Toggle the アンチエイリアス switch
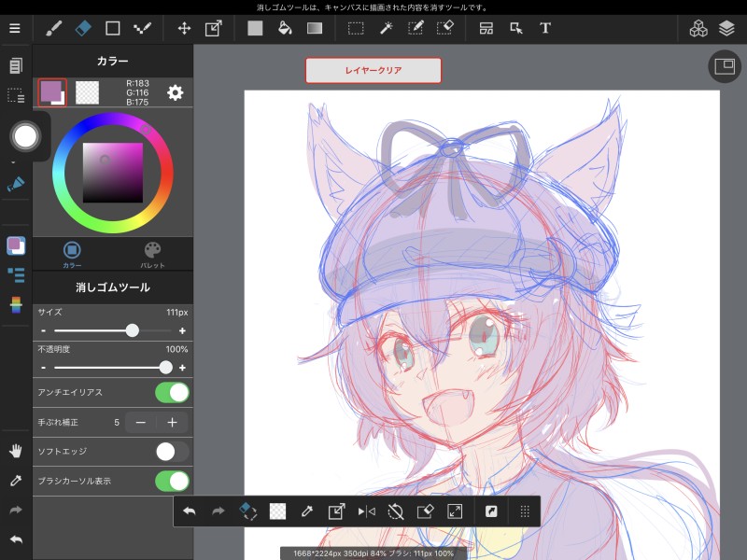 tap(172, 393)
